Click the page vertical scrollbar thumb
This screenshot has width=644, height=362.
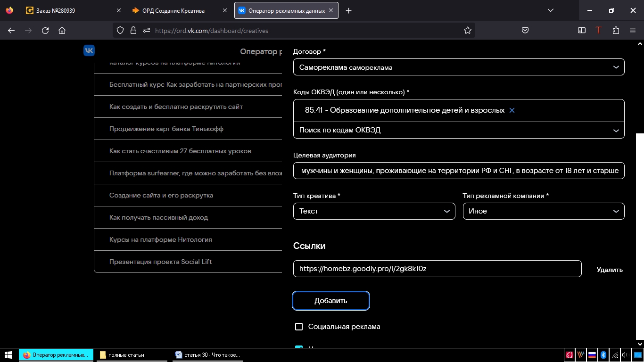640,236
